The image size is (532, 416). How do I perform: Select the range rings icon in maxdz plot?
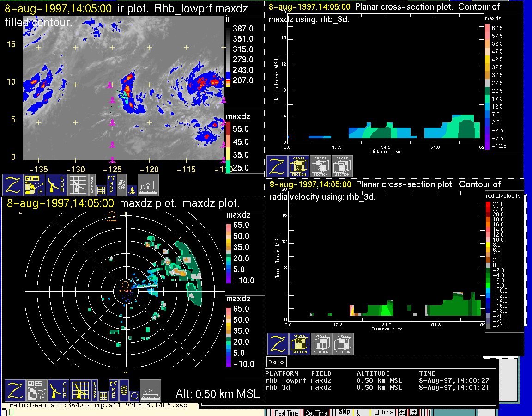coord(124,391)
